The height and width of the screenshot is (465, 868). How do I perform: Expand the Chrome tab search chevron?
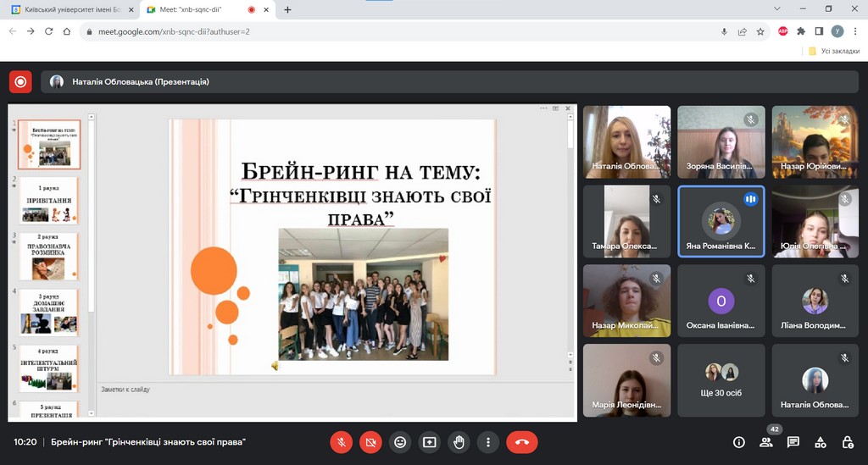point(778,8)
